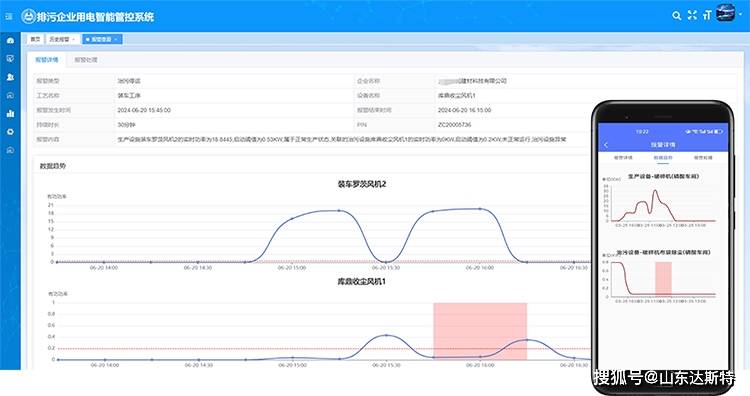The width and height of the screenshot is (750, 396).
Task: Tap the middle 数据趋势 tab in phone
Action: coord(663,157)
